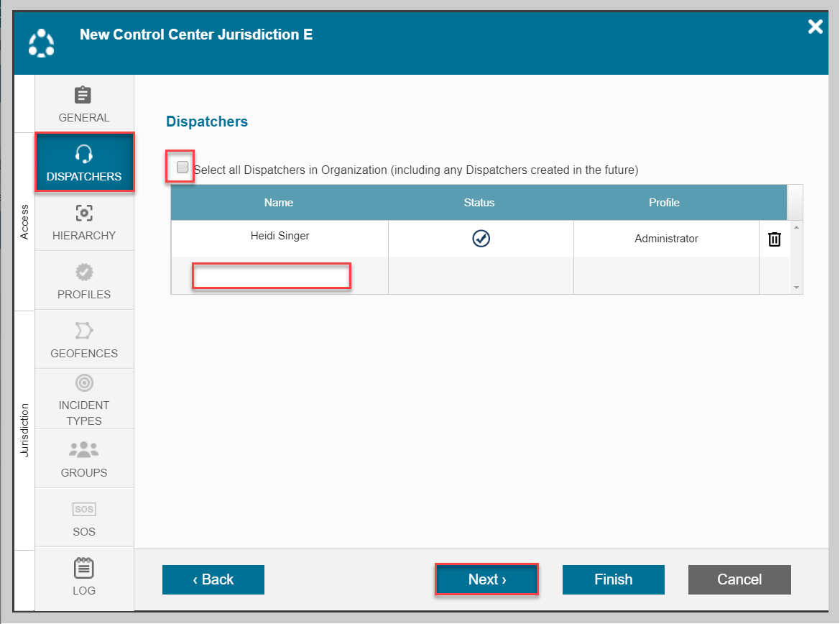
Task: Delete Heidi Singer with trash icon
Action: pos(774,239)
